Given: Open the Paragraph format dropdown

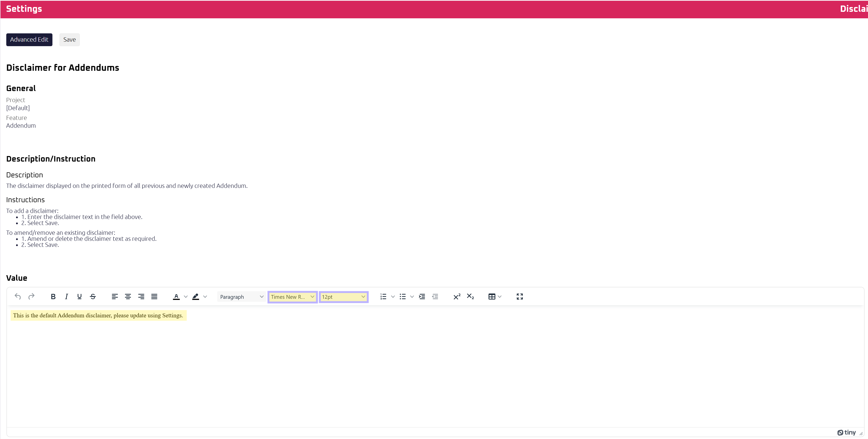Looking at the screenshot, I should pyautogui.click(x=241, y=297).
